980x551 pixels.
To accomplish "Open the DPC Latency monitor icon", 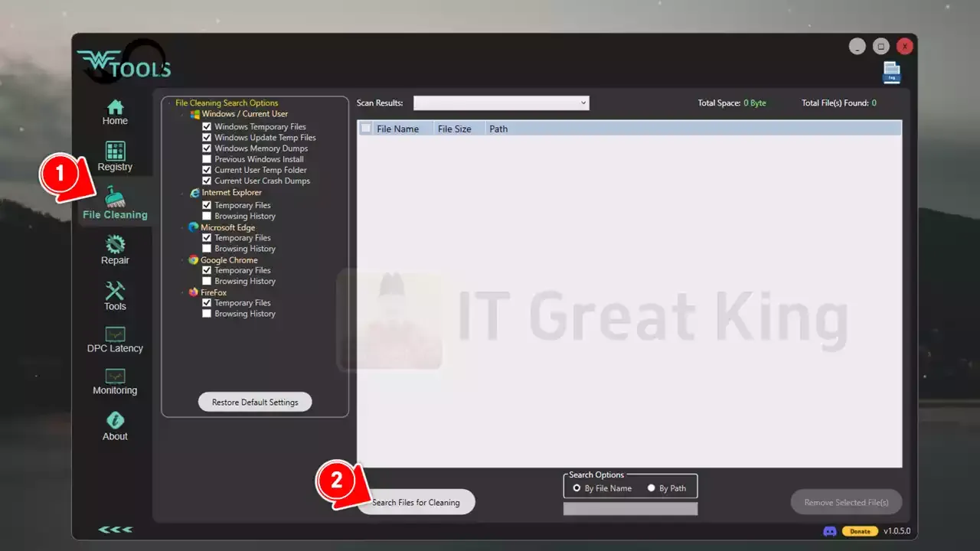I will click(x=115, y=334).
